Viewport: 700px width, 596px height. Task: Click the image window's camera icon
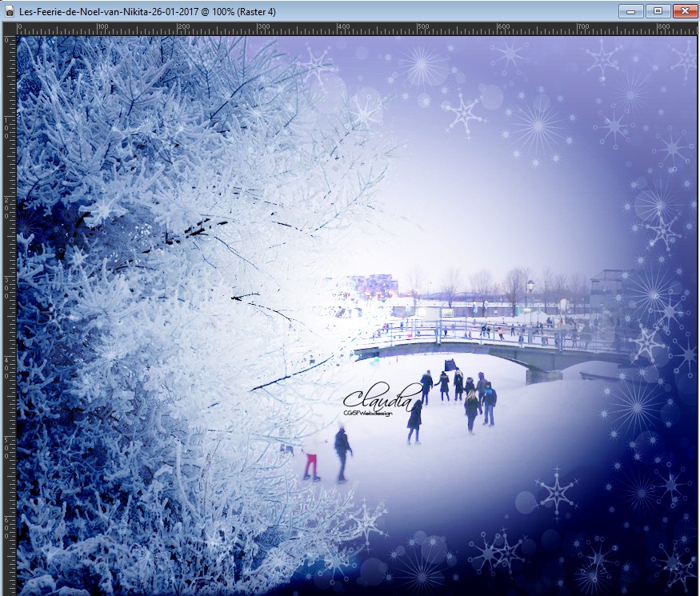[x=10, y=12]
